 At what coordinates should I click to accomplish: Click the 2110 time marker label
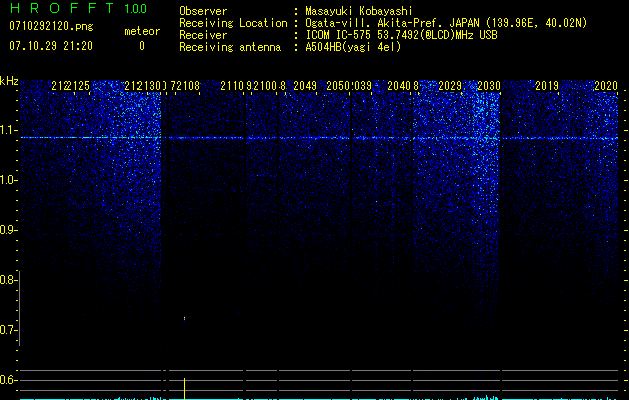click(x=232, y=86)
